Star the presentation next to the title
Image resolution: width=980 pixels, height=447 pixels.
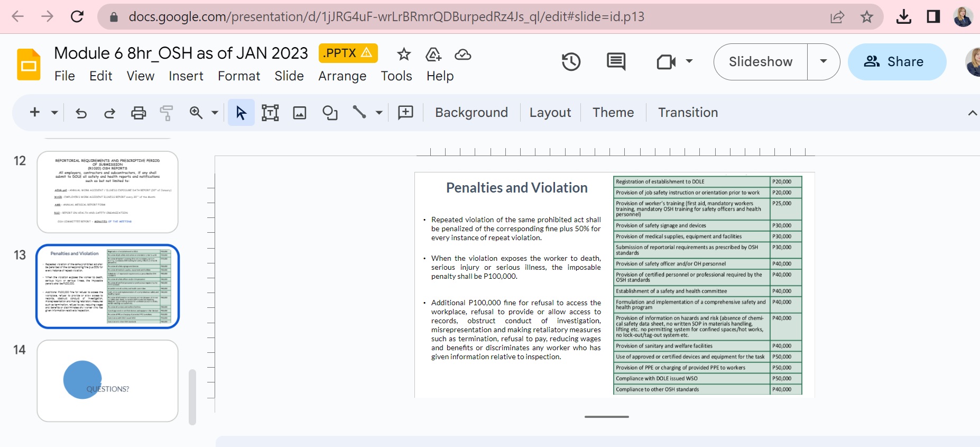(404, 54)
